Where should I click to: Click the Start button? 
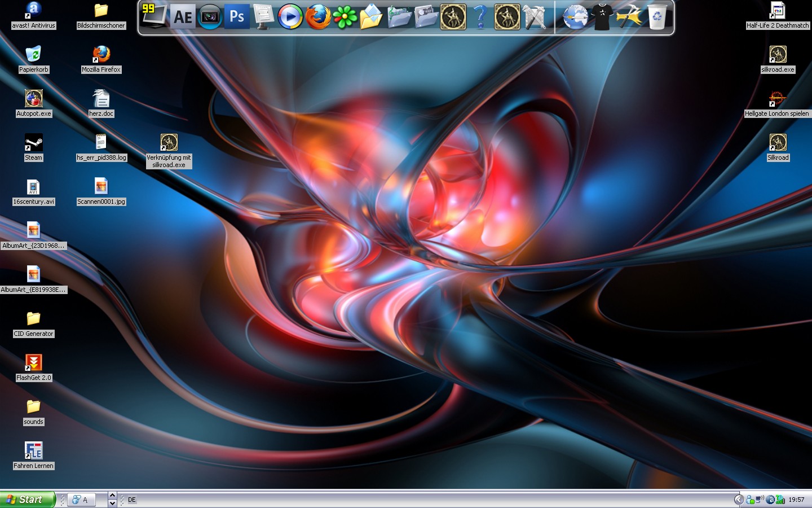(27, 500)
